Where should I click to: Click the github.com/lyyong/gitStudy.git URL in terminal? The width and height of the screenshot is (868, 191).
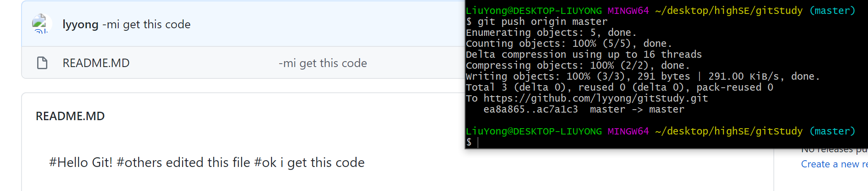595,98
